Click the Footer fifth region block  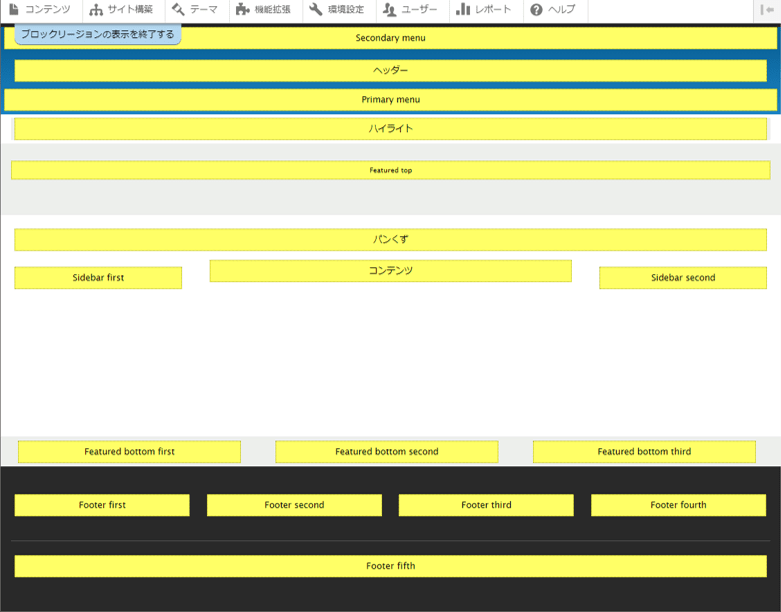pos(390,566)
